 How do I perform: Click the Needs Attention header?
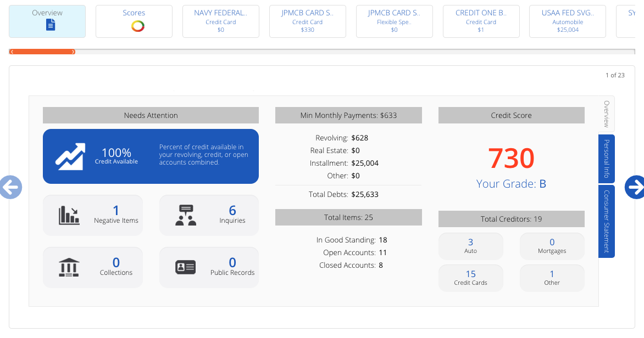point(151,115)
